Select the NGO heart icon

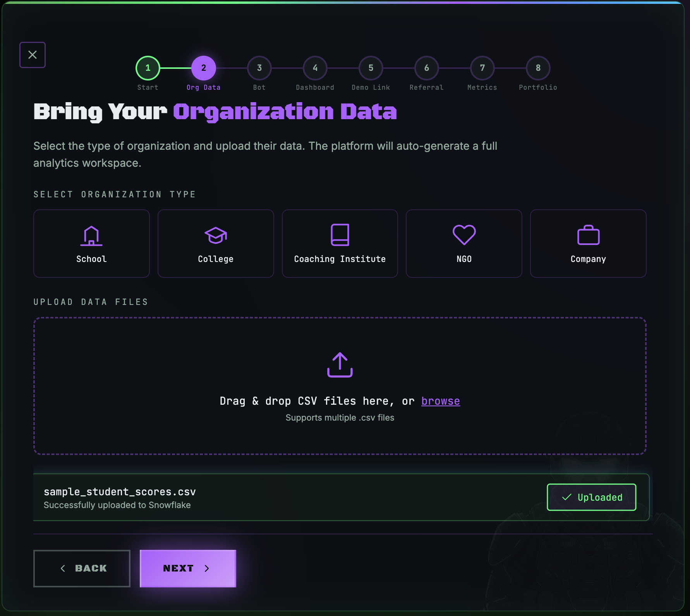(x=464, y=235)
